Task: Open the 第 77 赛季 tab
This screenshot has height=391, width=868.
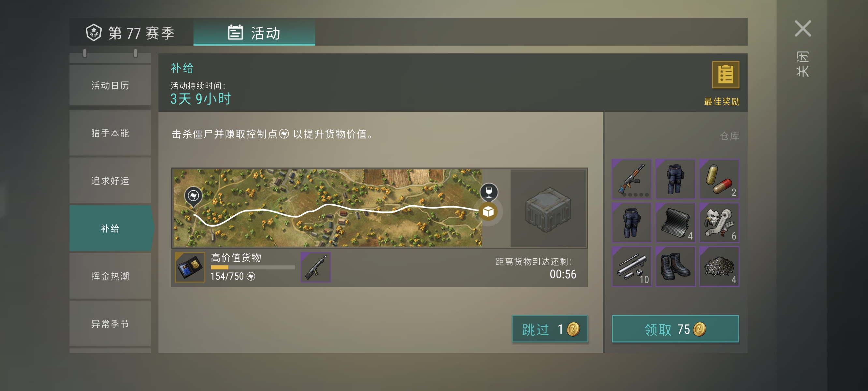Action: tap(131, 32)
